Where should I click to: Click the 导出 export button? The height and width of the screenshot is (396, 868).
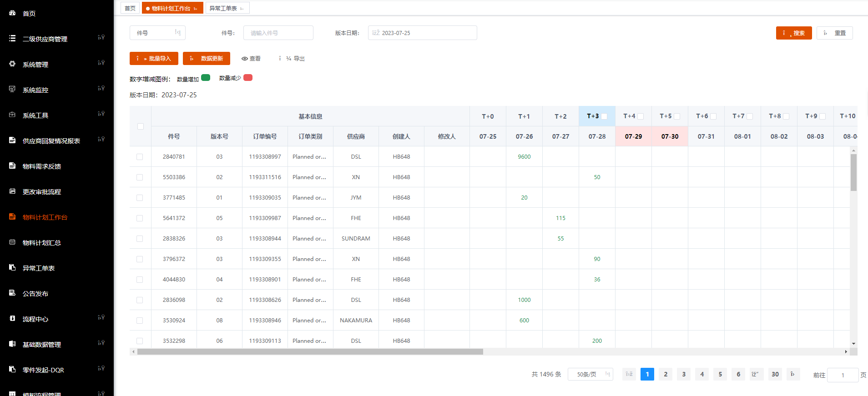click(291, 59)
